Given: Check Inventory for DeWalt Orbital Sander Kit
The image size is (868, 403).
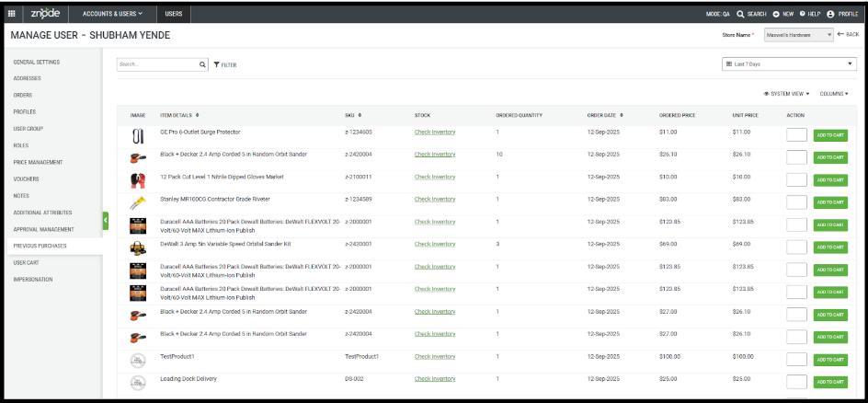Looking at the screenshot, I should coord(435,244).
